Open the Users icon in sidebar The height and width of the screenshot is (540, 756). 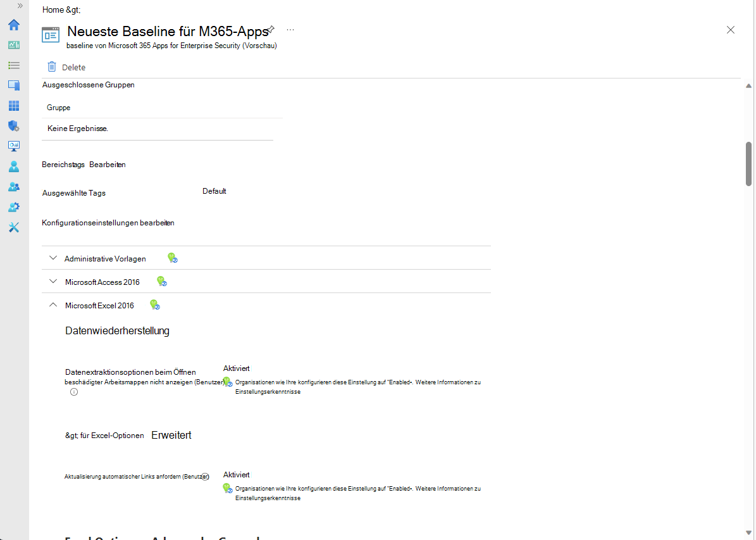click(x=14, y=166)
